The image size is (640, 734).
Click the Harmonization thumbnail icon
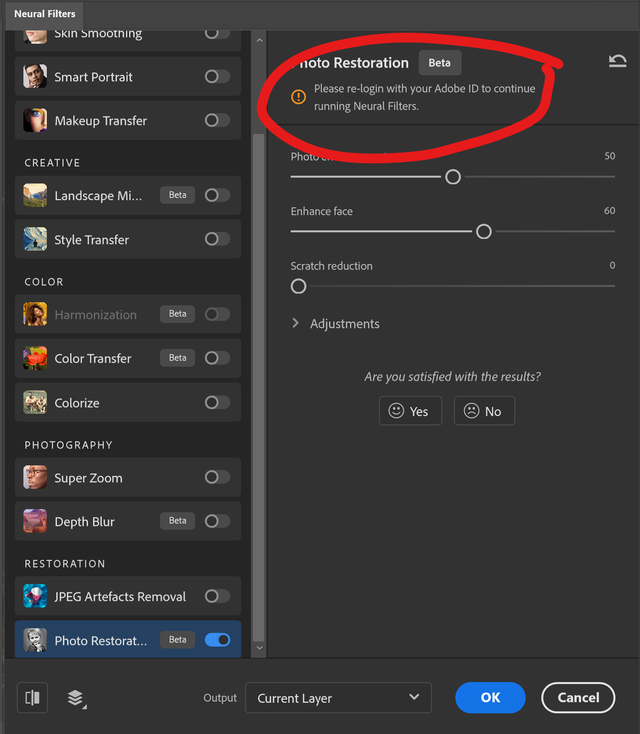(x=35, y=314)
